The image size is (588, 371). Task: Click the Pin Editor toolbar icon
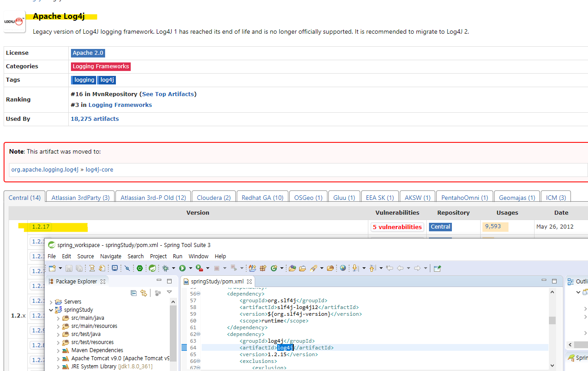pyautogui.click(x=437, y=268)
